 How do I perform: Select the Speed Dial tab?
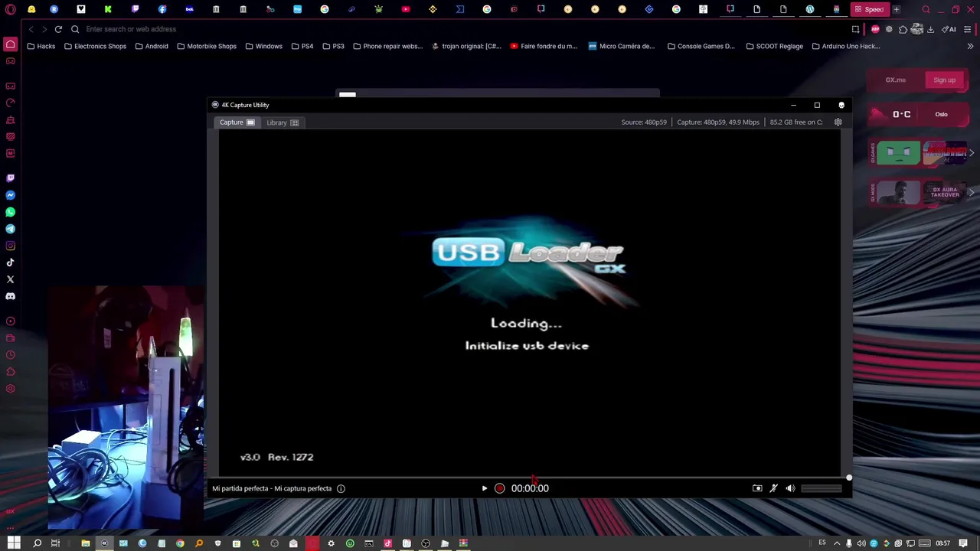868,9
